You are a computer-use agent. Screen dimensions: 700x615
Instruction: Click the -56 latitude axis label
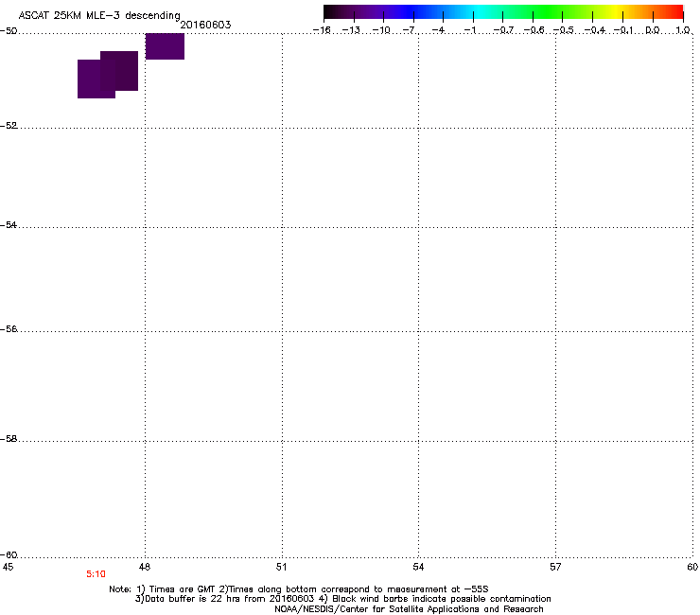9,329
